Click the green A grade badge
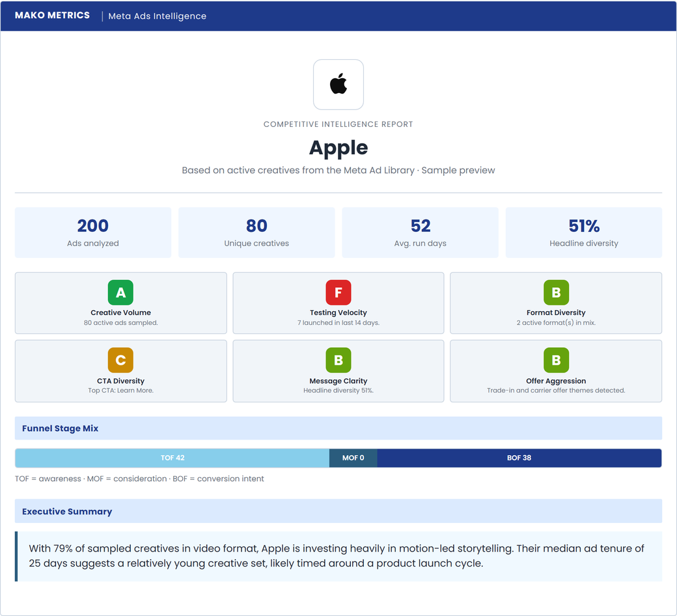Screen dimensions: 677x616 [x=120, y=292]
